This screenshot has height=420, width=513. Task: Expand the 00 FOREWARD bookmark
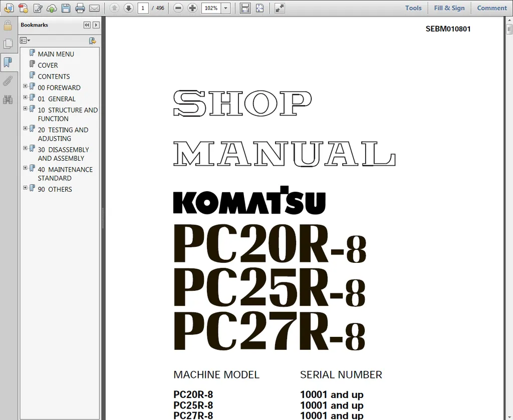pos(25,87)
